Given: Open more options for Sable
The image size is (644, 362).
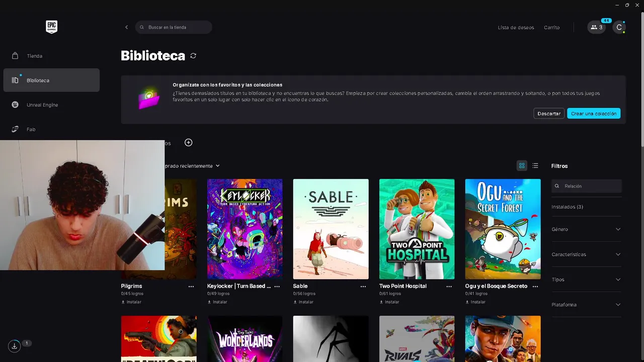Looking at the screenshot, I should click(x=363, y=286).
